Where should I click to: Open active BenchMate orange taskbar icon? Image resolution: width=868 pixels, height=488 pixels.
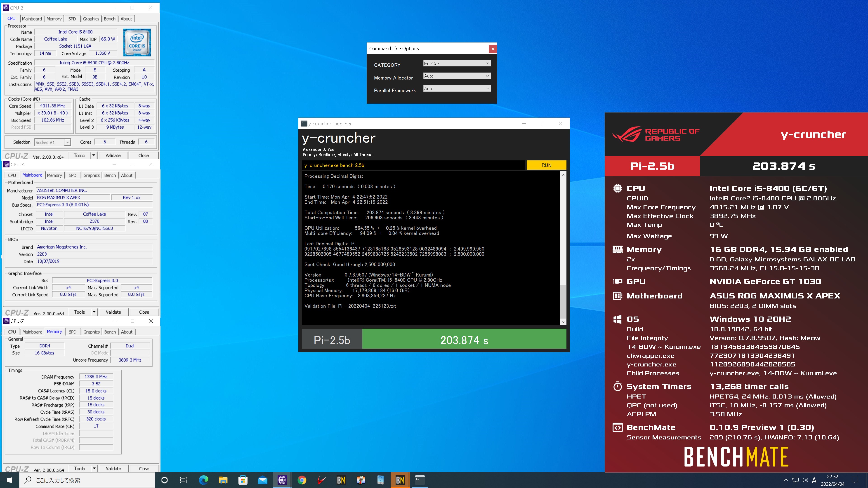tap(400, 480)
